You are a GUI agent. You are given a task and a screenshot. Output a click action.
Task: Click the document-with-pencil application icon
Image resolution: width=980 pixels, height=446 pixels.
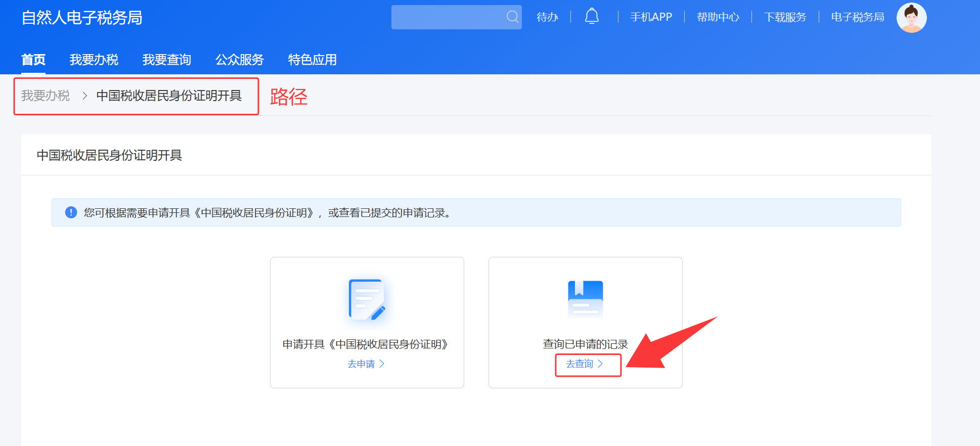pyautogui.click(x=367, y=299)
